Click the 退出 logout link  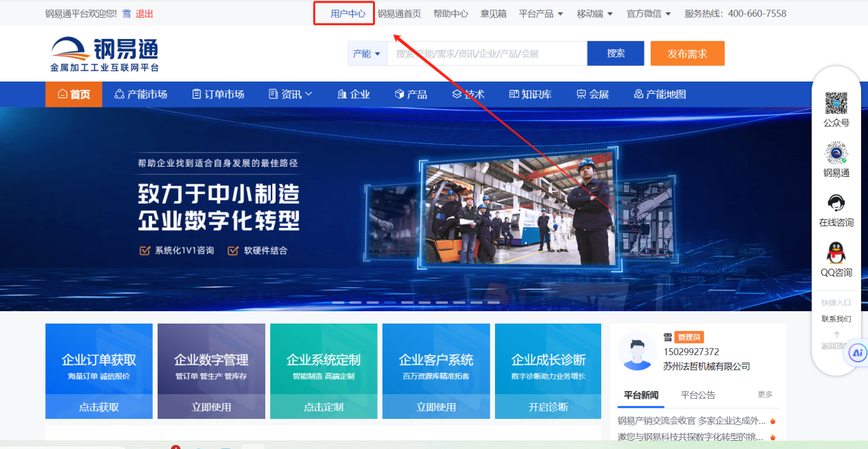tap(145, 14)
